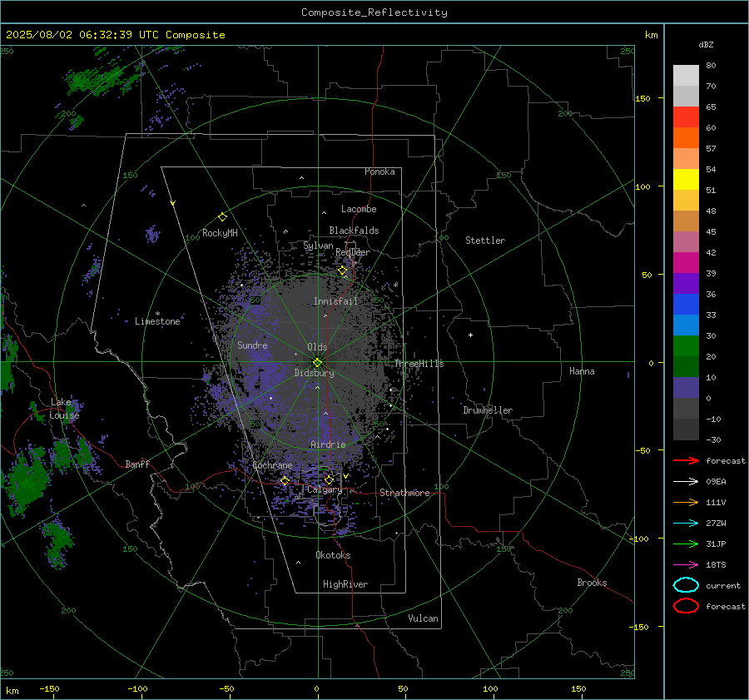Click the Brooks city label

click(x=592, y=583)
